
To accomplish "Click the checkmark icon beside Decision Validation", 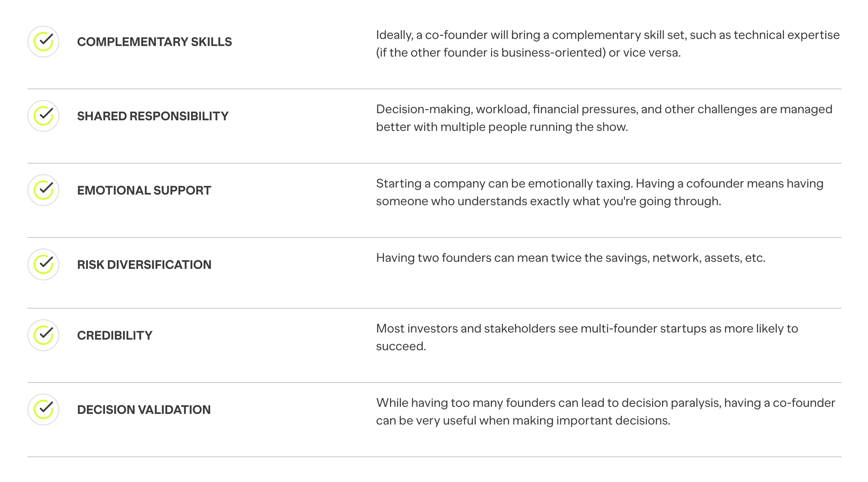I will tap(43, 409).
